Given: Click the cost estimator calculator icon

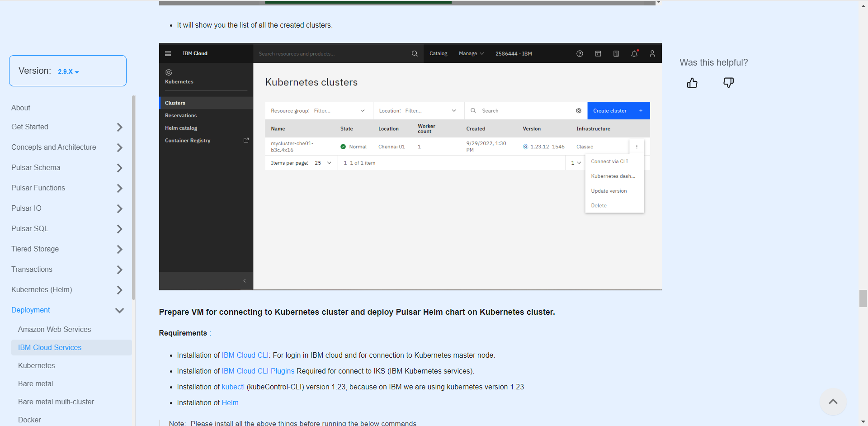Looking at the screenshot, I should 616,53.
